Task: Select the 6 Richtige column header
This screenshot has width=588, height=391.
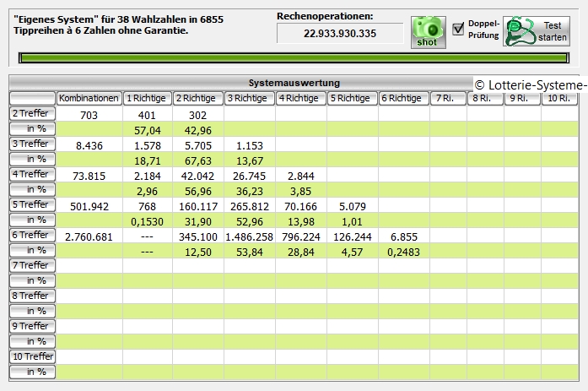Action: click(403, 98)
